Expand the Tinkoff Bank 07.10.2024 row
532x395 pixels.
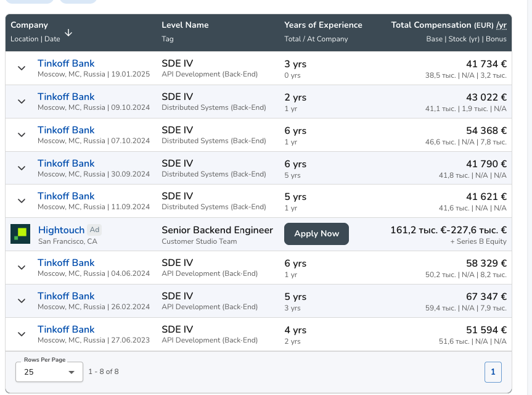click(22, 135)
